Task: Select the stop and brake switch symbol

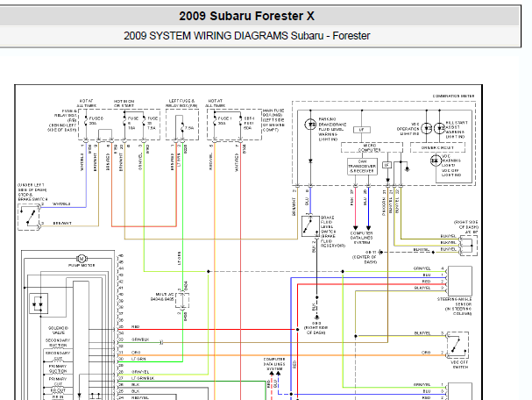Action: [29, 218]
